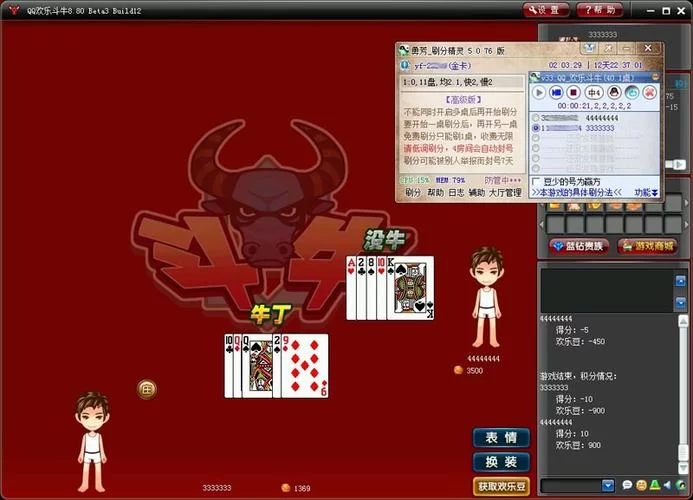Screen dimensions: 693x500
Task: Click the red X icon in the bot toolbar
Action: tap(649, 93)
